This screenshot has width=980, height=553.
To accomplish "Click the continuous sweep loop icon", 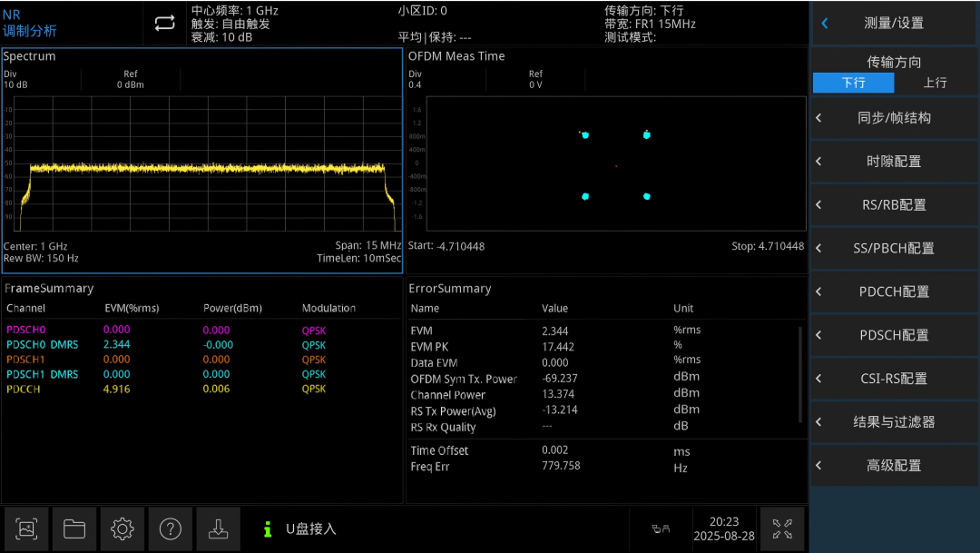I will [x=164, y=23].
